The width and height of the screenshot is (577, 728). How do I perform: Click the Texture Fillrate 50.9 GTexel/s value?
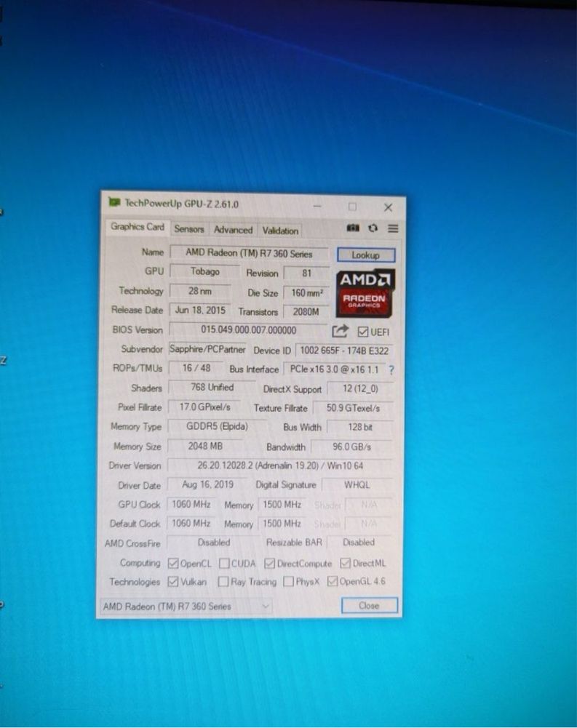pyautogui.click(x=353, y=408)
